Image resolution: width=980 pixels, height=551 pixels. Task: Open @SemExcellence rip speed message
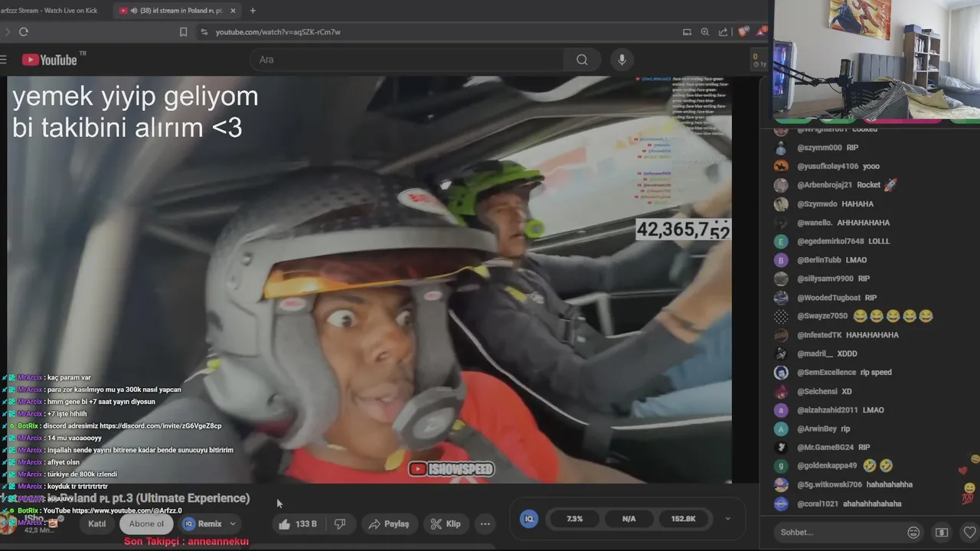coord(844,373)
